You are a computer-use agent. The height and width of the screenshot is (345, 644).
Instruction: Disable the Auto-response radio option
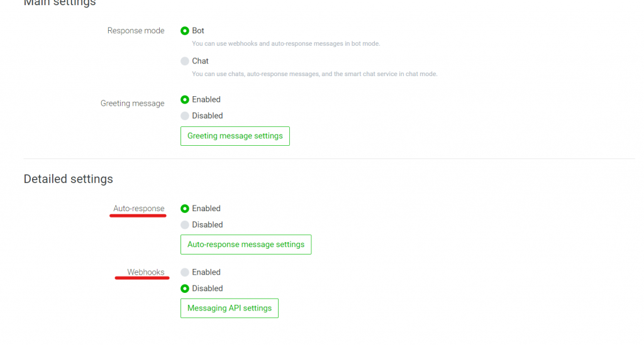[185, 225]
